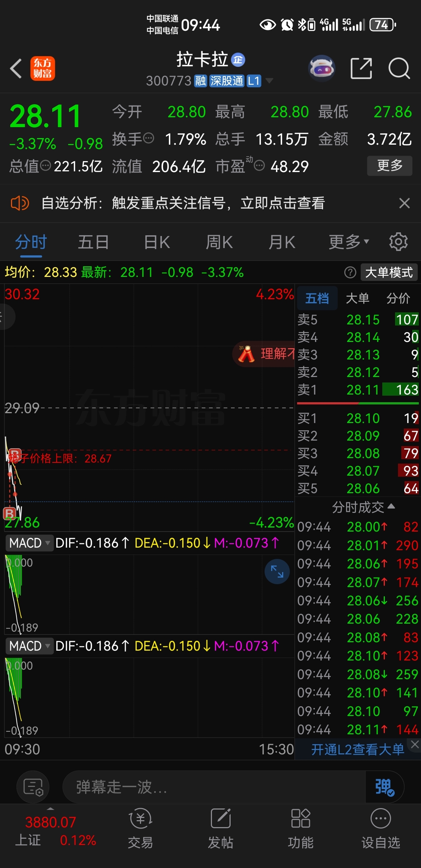Viewport: 421px width, 868px height.
Task: Switch to the 大单 tab
Action: point(357,298)
